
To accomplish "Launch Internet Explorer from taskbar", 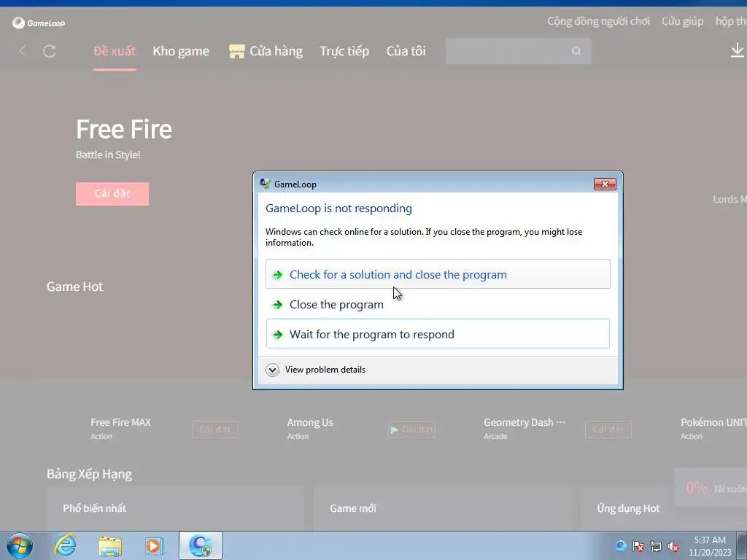I will (65, 545).
